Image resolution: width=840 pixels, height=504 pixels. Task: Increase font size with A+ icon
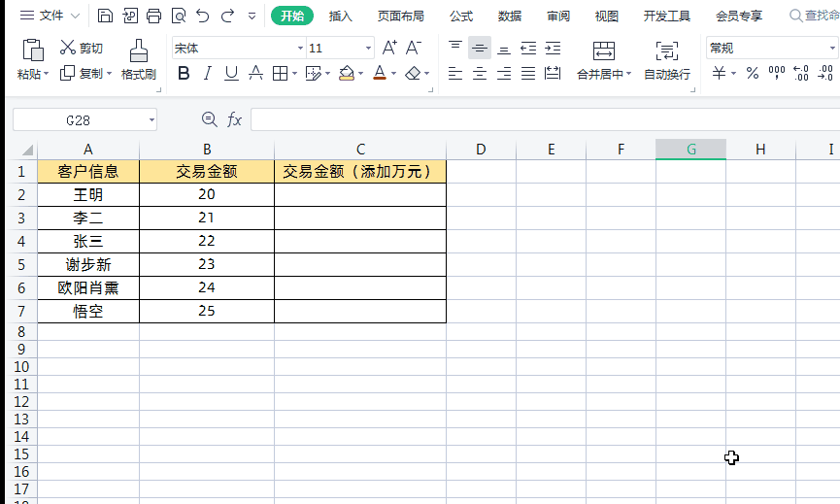(x=389, y=48)
